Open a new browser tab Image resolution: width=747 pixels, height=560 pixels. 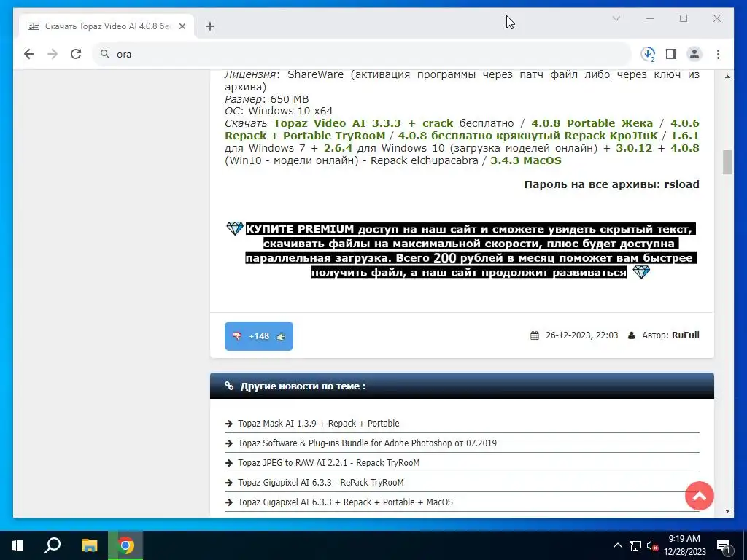click(x=210, y=26)
